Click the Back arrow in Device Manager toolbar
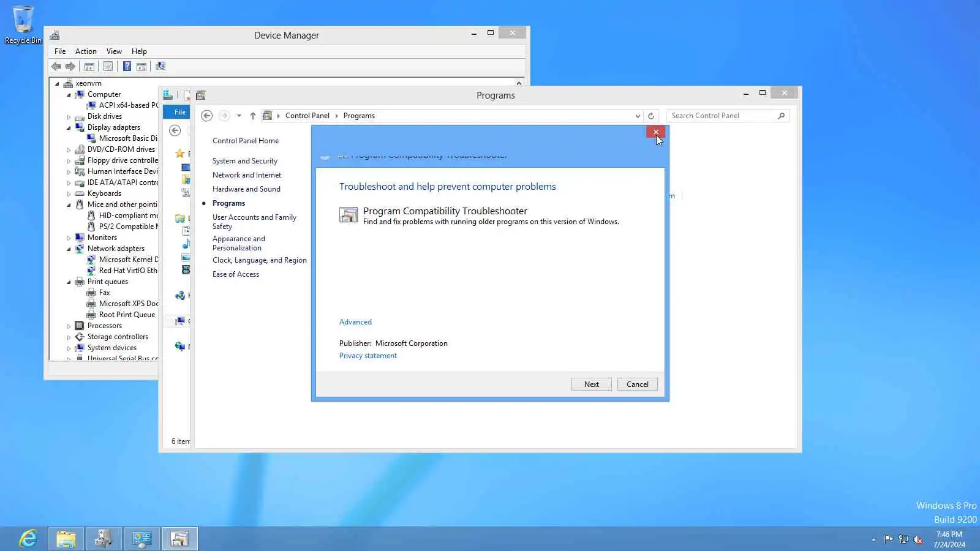980x551 pixels. click(56, 66)
